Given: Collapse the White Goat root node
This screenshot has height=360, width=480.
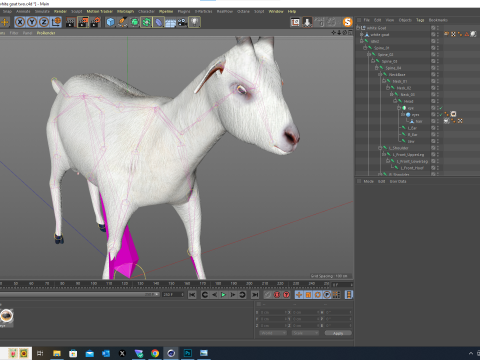Looking at the screenshot, I should [x=358, y=28].
